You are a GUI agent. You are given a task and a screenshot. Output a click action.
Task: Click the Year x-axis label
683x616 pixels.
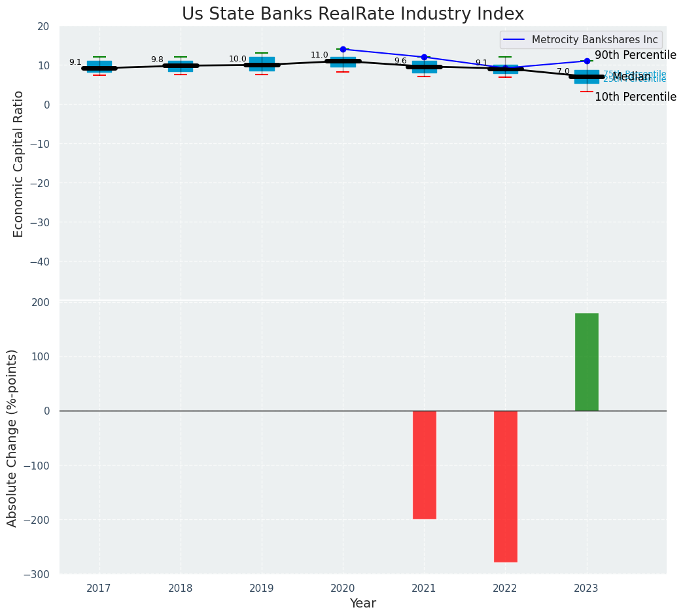pyautogui.click(x=362, y=604)
